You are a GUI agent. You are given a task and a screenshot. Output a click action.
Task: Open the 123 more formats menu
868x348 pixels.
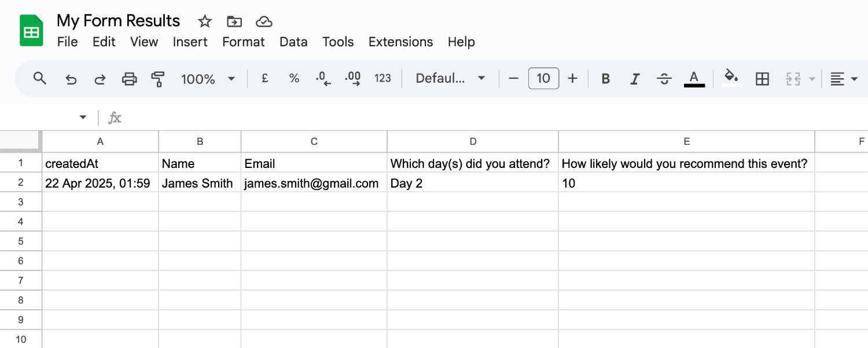point(382,79)
